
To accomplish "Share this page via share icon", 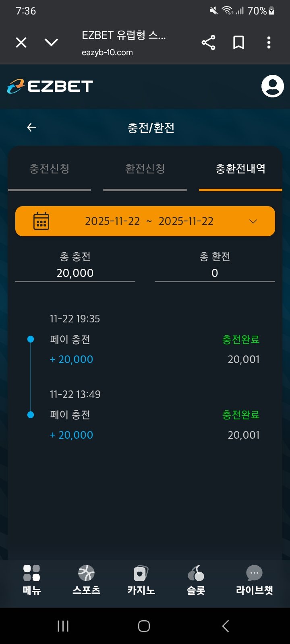I will pos(208,43).
